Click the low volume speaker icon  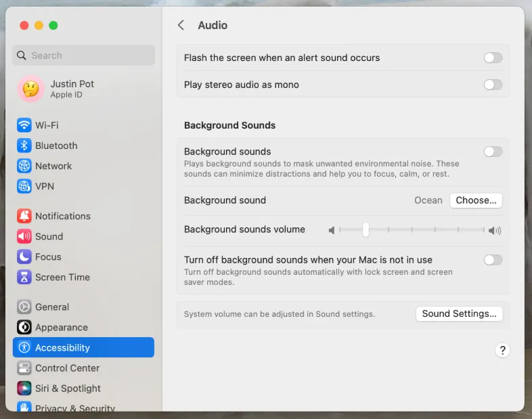(x=332, y=230)
